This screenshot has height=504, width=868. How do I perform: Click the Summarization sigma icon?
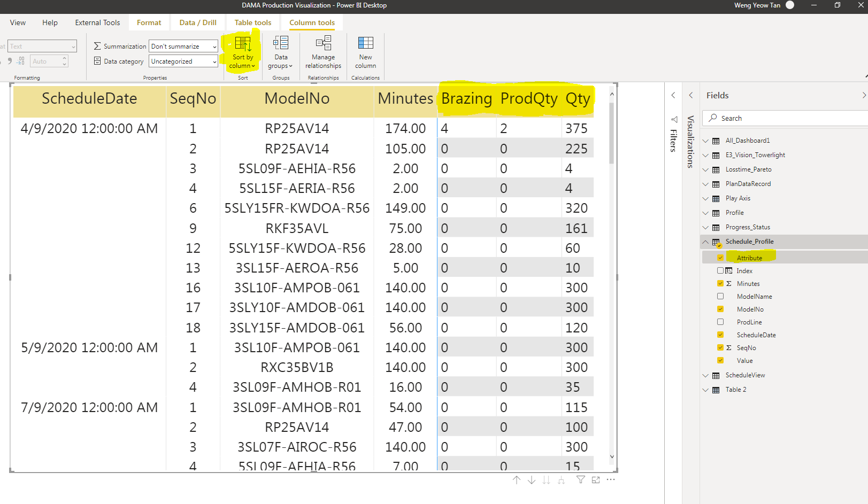click(97, 46)
